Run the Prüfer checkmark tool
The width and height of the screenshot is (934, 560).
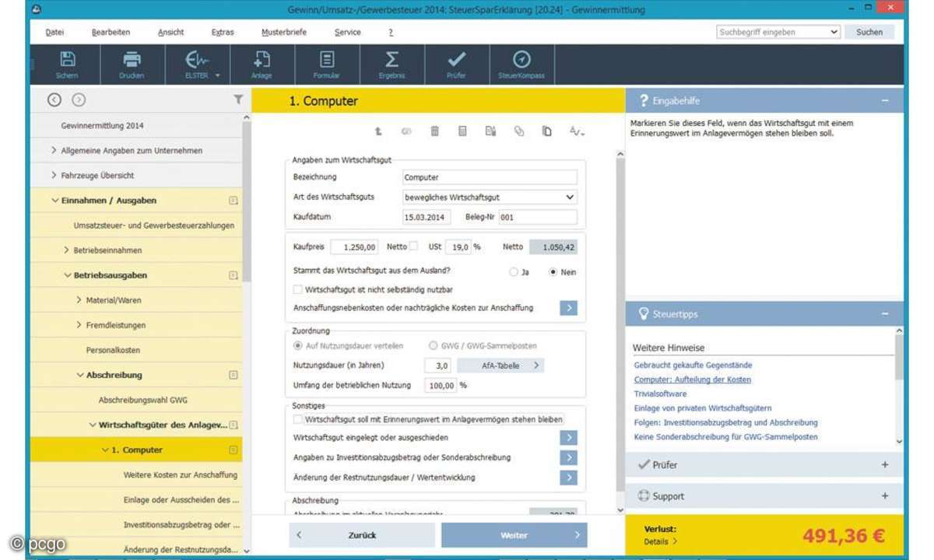[x=457, y=60]
